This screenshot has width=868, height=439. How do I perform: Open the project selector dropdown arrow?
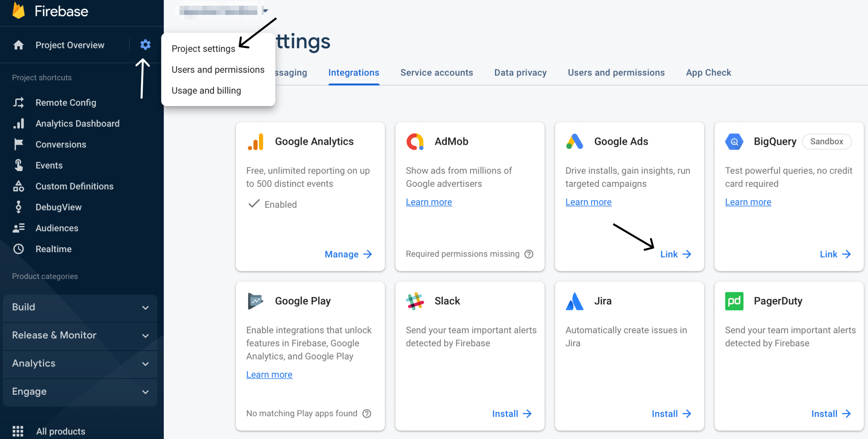click(x=266, y=10)
